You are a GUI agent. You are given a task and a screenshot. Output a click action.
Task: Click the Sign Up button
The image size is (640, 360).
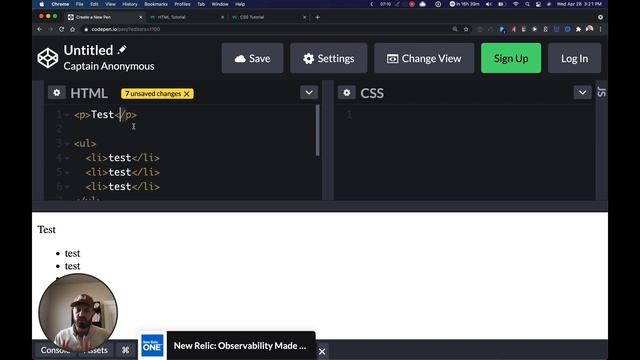click(511, 58)
